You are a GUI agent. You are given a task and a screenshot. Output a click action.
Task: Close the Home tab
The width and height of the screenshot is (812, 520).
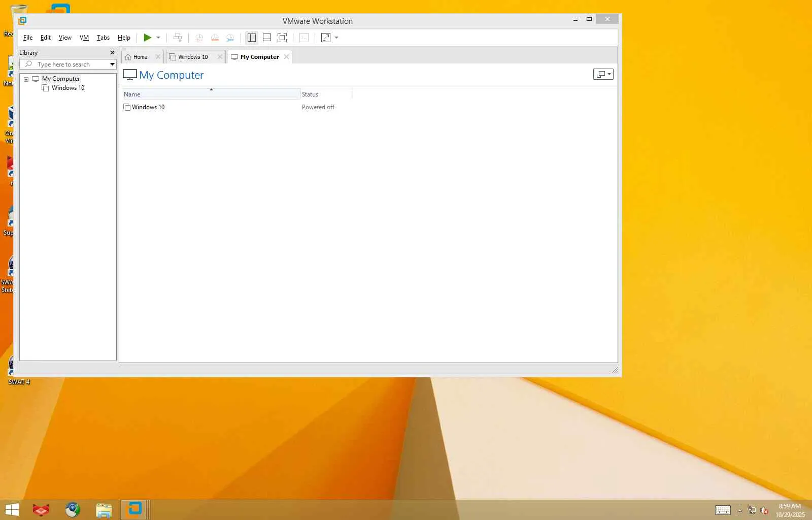tap(158, 57)
